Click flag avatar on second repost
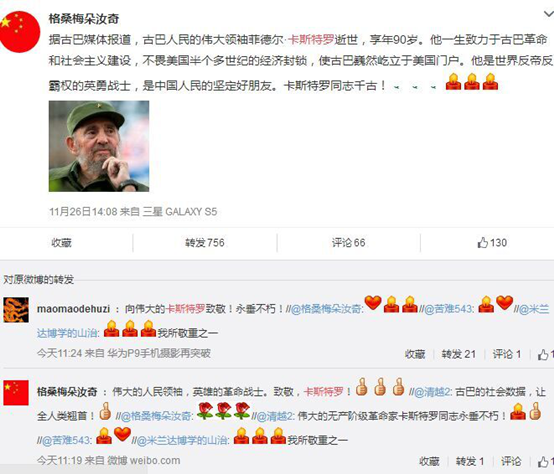Image resolution: width=554 pixels, height=474 pixels. click(16, 393)
